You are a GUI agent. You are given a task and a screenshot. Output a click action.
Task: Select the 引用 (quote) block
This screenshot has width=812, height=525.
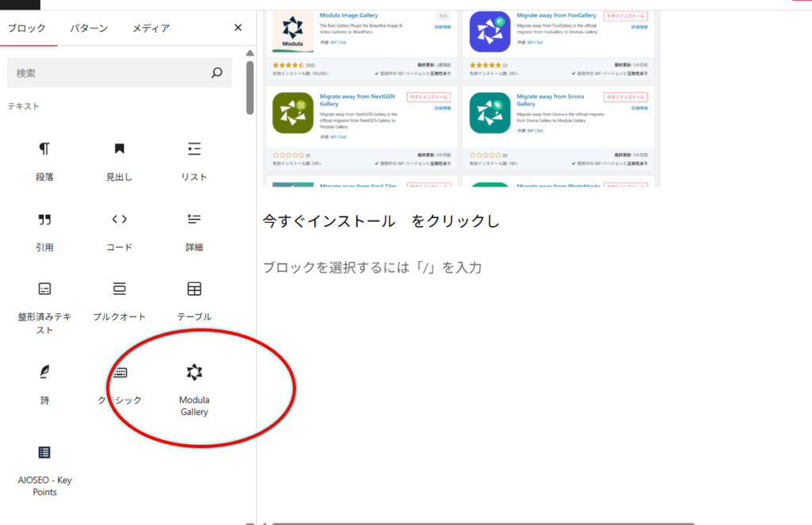44,231
